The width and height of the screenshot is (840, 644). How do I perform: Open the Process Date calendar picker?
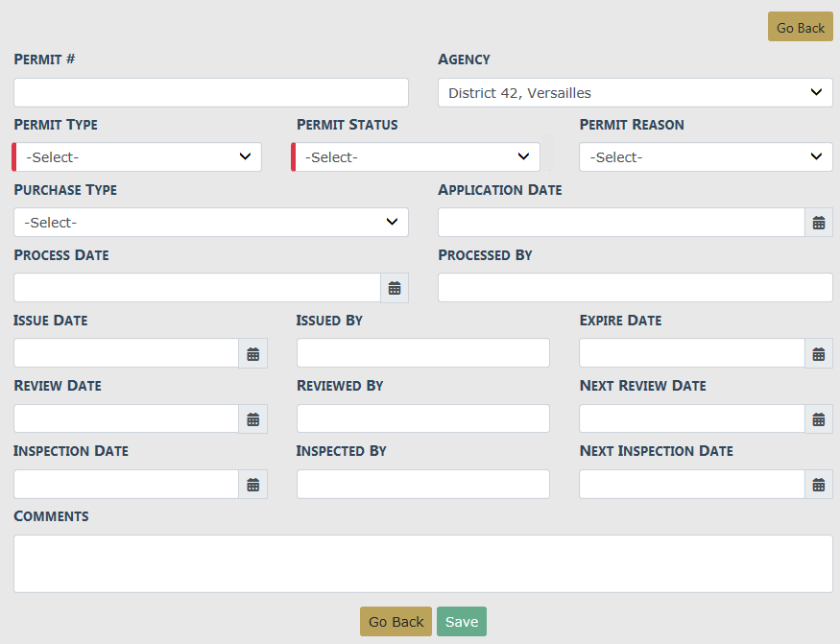coord(395,288)
